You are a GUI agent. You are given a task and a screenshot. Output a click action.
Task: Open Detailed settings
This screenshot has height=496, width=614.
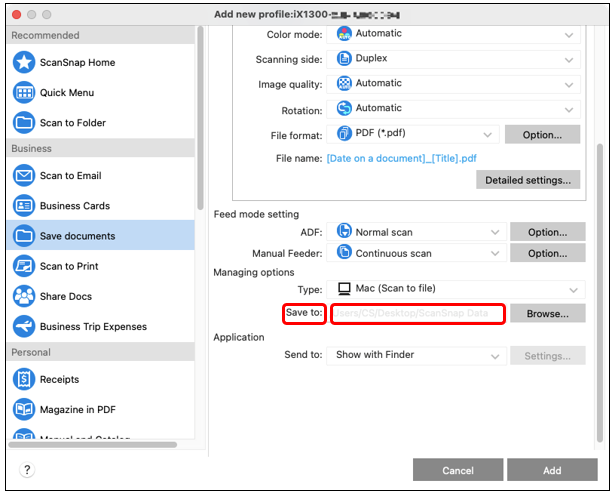528,180
